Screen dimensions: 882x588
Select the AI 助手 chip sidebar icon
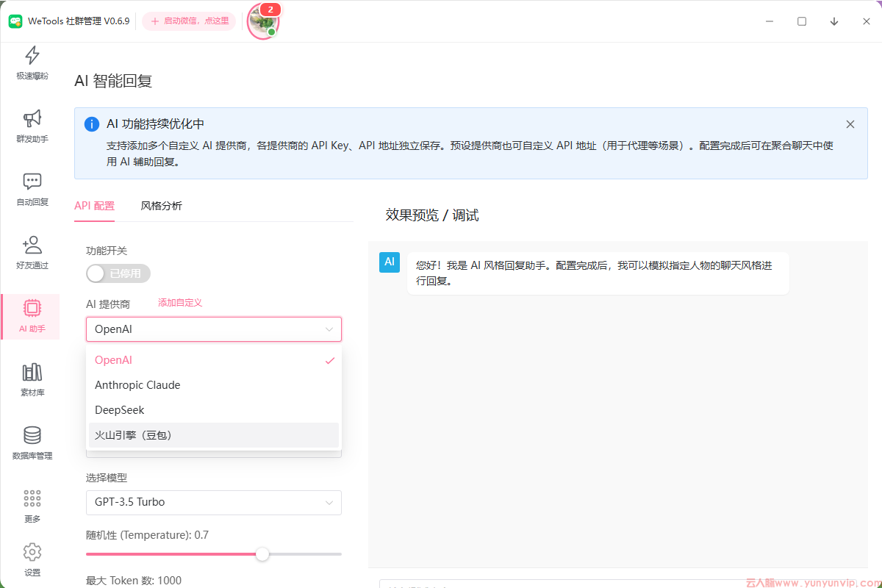[32, 308]
